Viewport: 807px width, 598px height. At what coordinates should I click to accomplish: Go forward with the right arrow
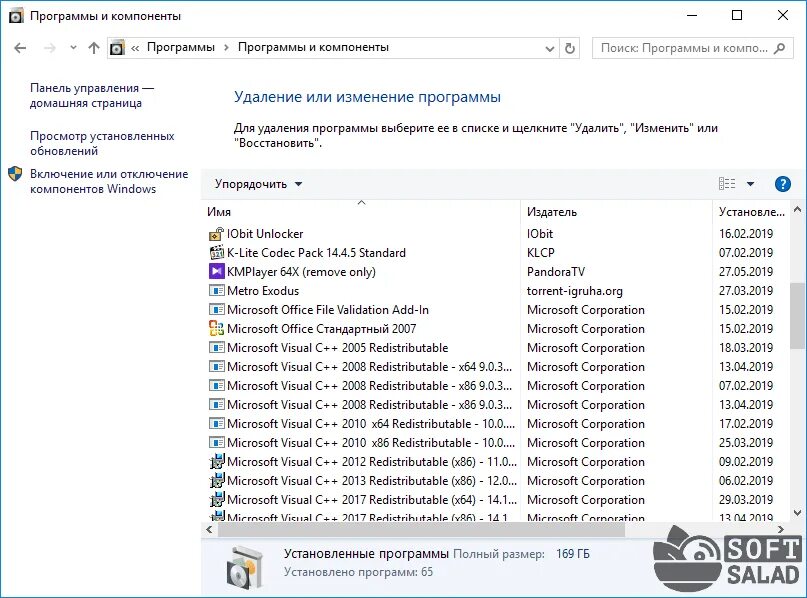tap(49, 48)
